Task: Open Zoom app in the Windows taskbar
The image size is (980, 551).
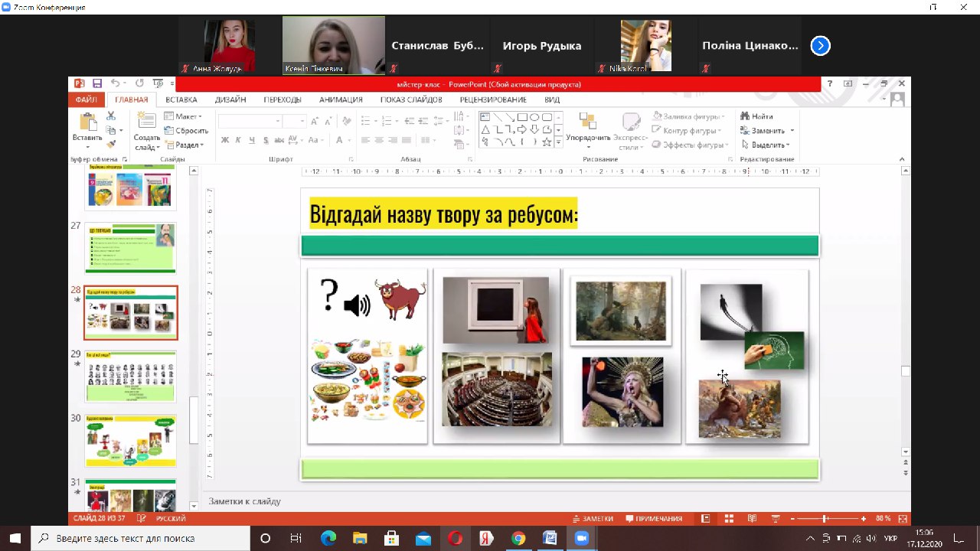Action: 581,538
